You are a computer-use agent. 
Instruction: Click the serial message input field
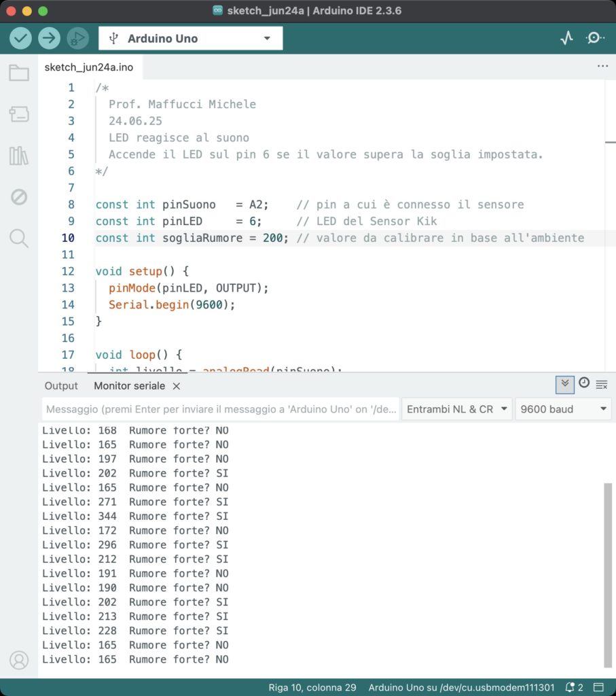(x=221, y=409)
